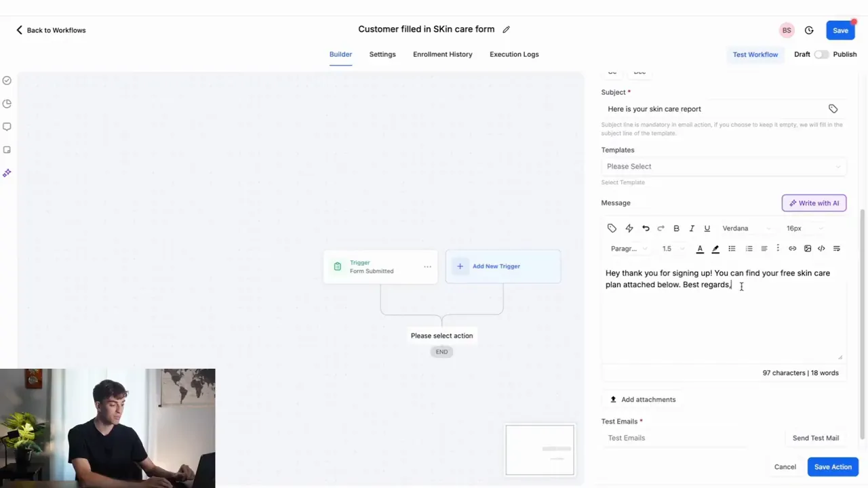Image resolution: width=868 pixels, height=488 pixels.
Task: Open the Verdana font family dropdown
Action: pyautogui.click(x=746, y=228)
